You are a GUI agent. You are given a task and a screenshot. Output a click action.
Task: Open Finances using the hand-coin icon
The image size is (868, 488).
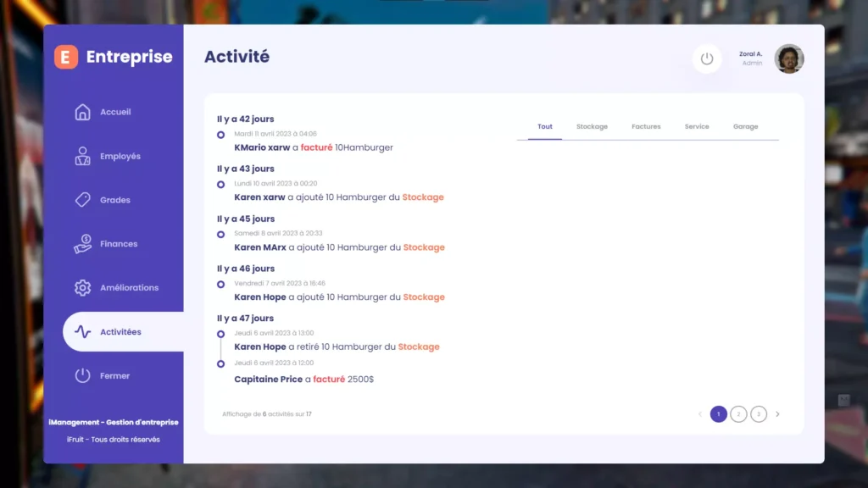click(x=81, y=243)
